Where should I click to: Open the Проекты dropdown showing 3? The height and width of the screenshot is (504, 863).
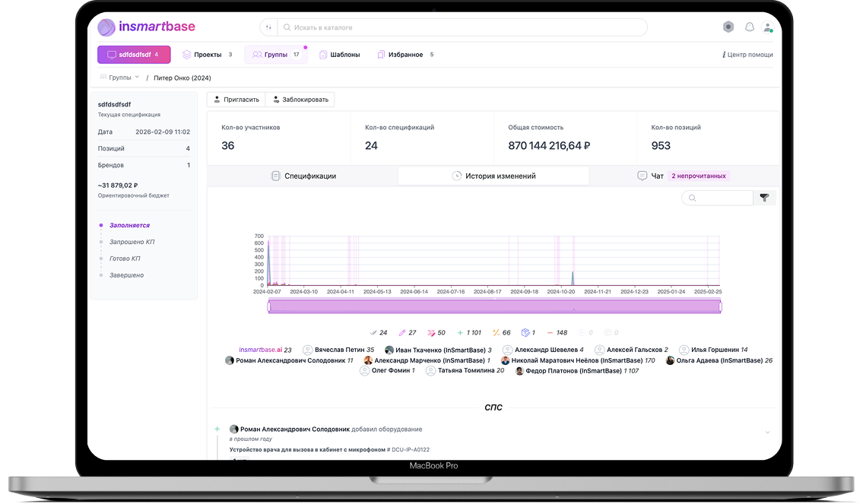point(206,54)
